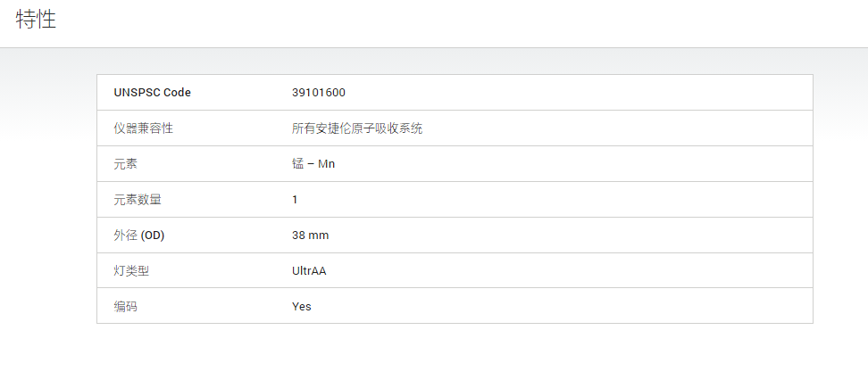This screenshot has width=868, height=380.
Task: Click the 锰 – Mn value
Action: (x=313, y=164)
